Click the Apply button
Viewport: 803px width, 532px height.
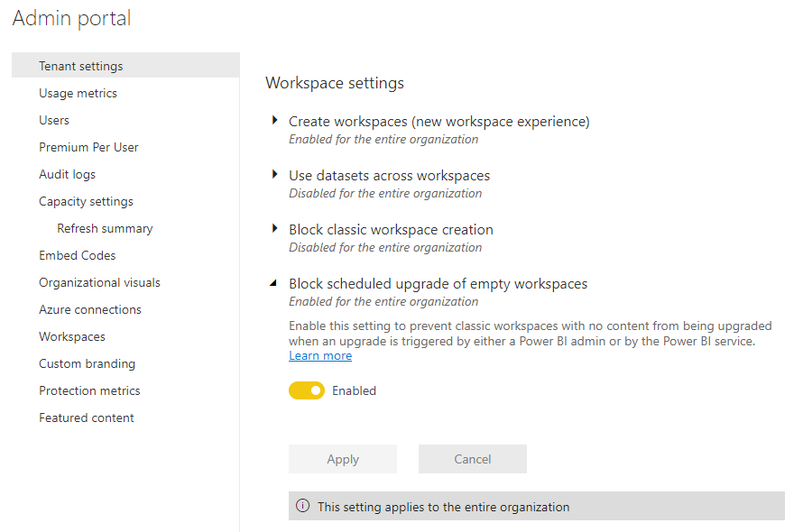pyautogui.click(x=343, y=459)
